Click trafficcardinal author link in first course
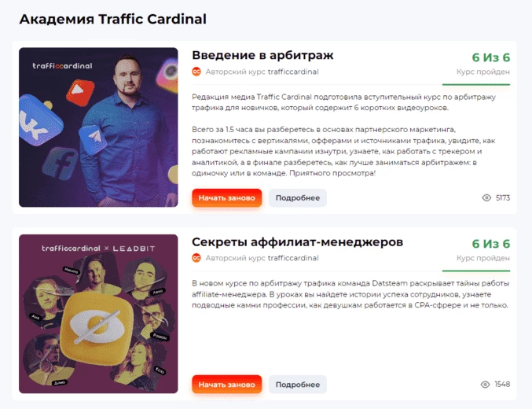 [293, 72]
